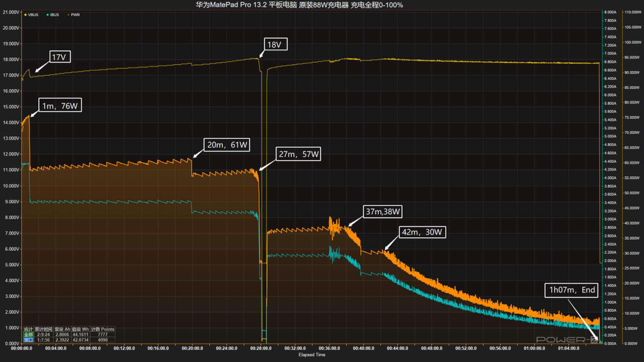Click the 4.000A current axis label
The height and width of the screenshot is (362, 644).
click(610, 178)
